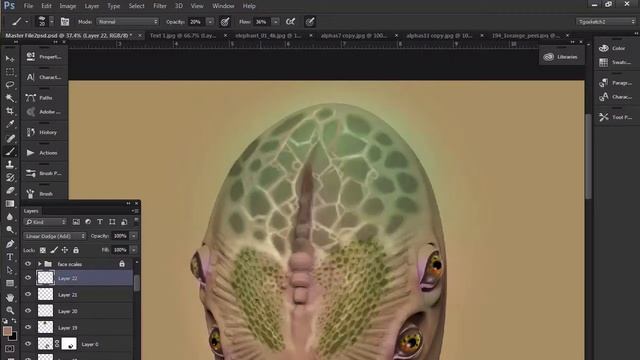Open layer Opacity dropdown arrow
This screenshot has width=640, height=360.
pos(133,236)
